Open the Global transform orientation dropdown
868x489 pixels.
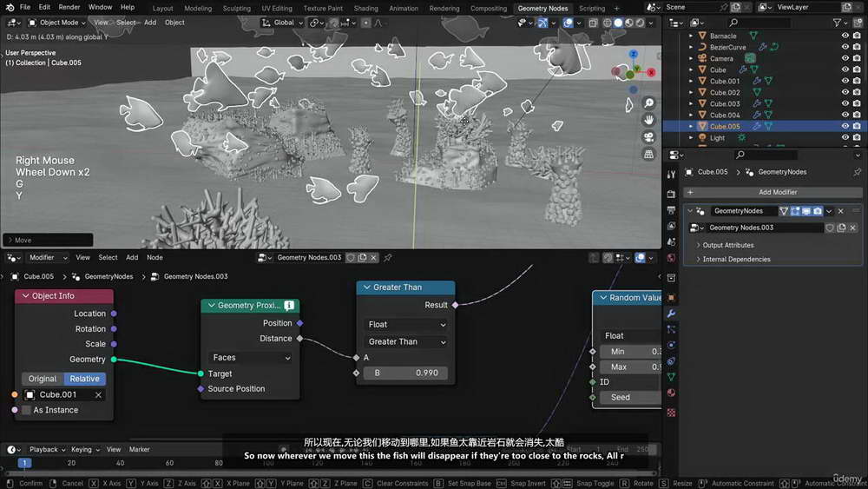coord(282,23)
